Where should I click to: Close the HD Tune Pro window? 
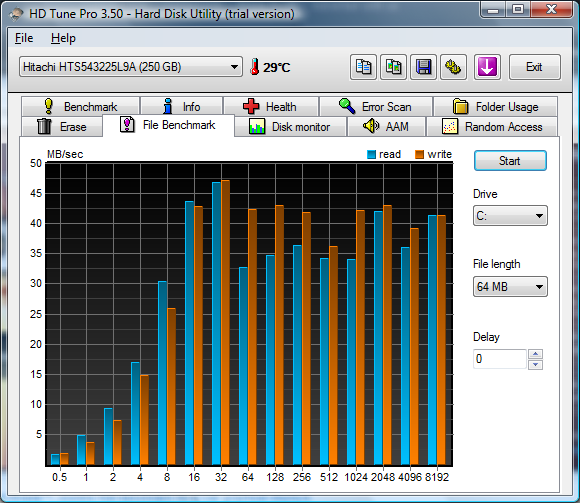(552, 9)
